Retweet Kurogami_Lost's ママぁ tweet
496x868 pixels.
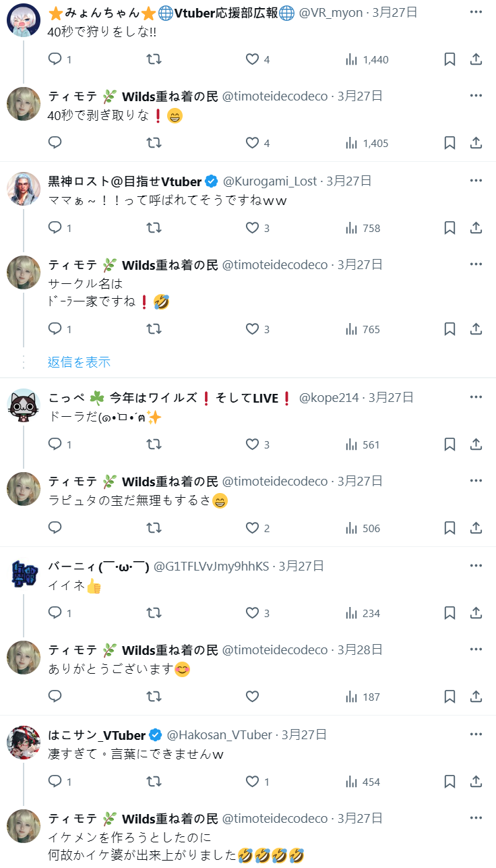point(154,228)
